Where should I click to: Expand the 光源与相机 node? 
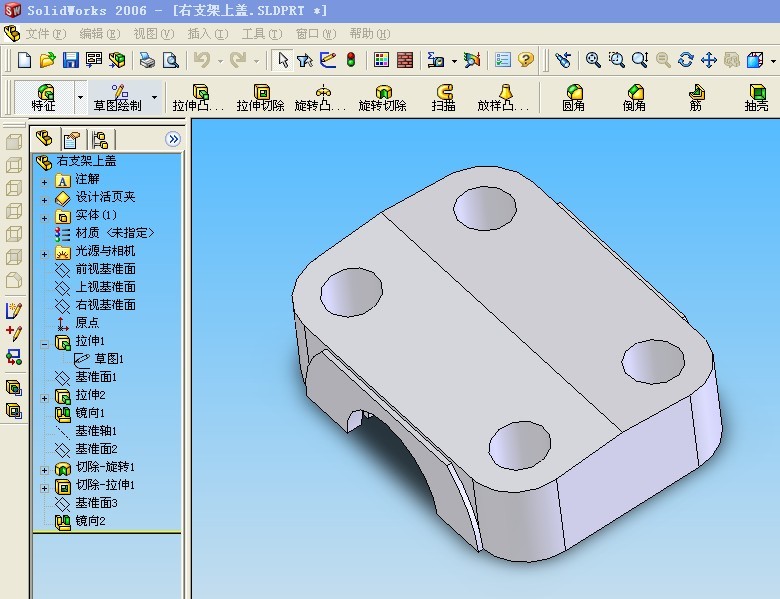44,254
